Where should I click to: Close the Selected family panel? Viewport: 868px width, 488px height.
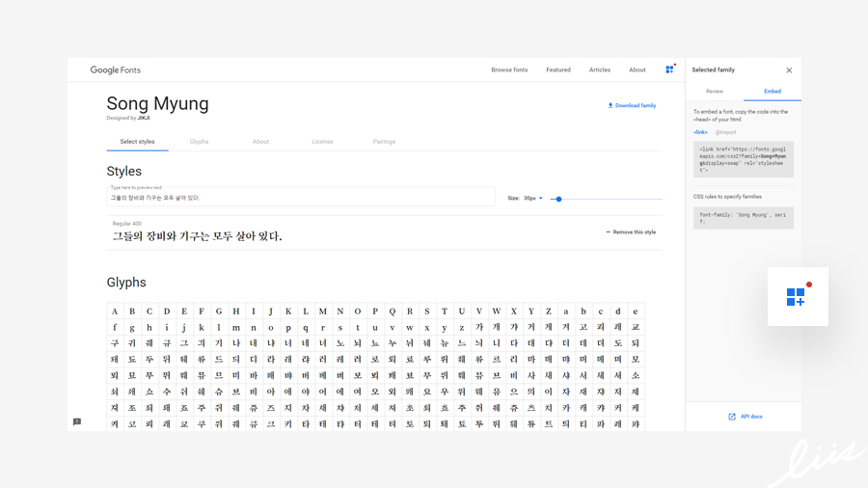tap(789, 70)
